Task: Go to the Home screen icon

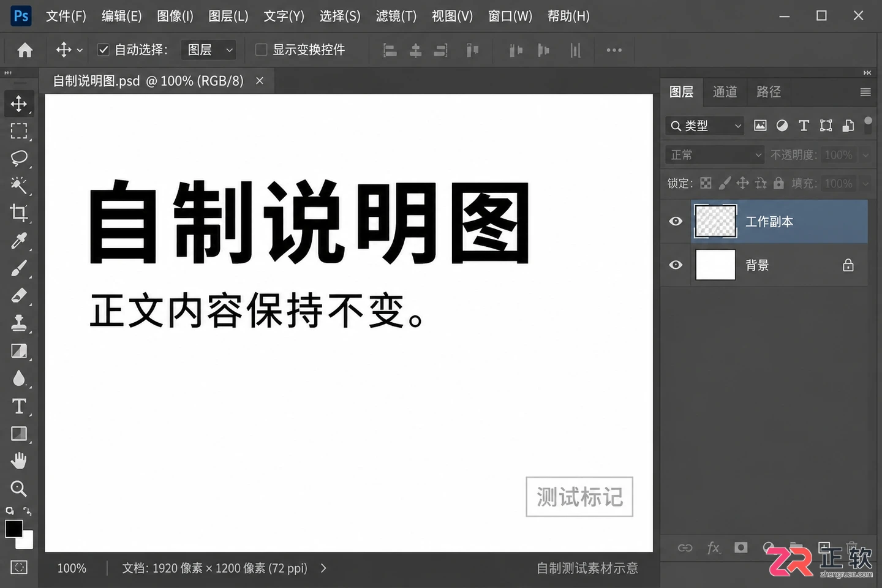Action: pos(24,50)
